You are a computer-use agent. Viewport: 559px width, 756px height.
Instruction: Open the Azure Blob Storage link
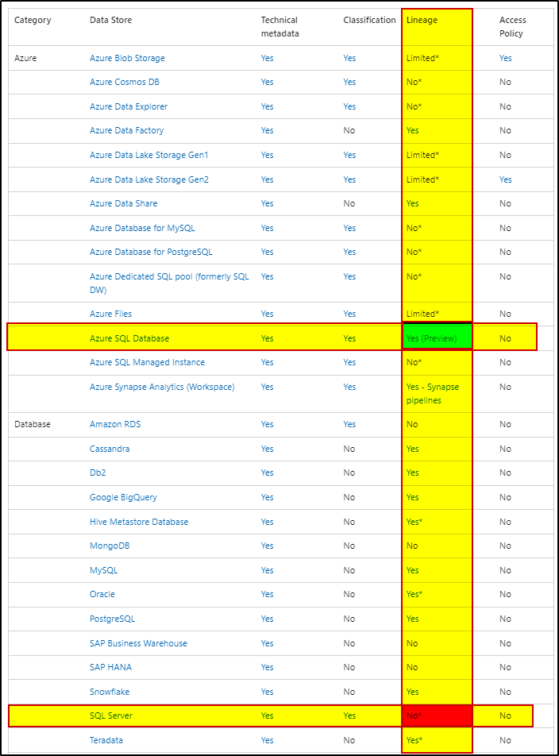tap(127, 58)
